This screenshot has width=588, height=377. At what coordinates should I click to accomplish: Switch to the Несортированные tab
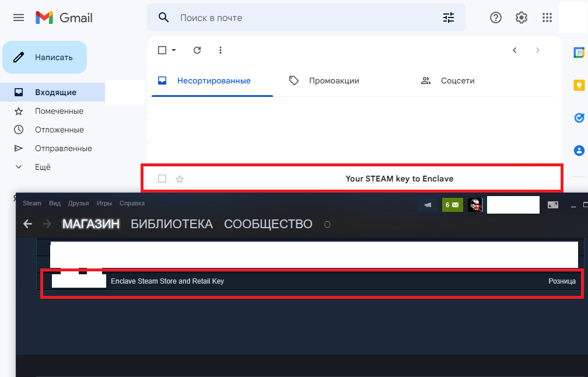[x=212, y=81]
